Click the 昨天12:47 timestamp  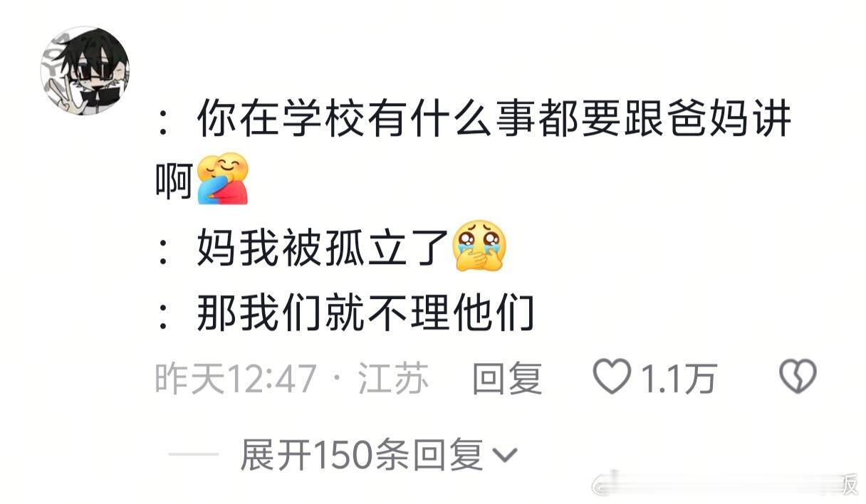(x=235, y=378)
